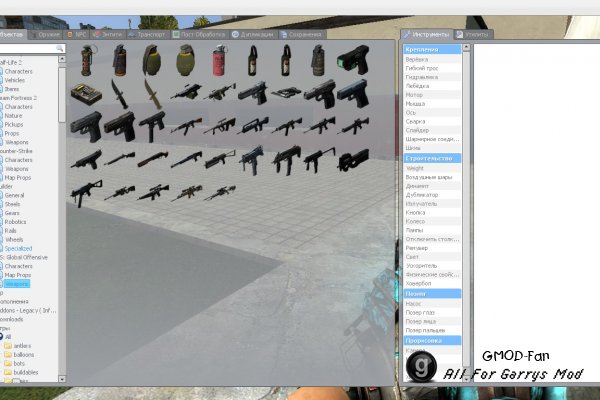Spawn the flat dual pistols model
This screenshot has height=400, width=600.
(x=287, y=92)
